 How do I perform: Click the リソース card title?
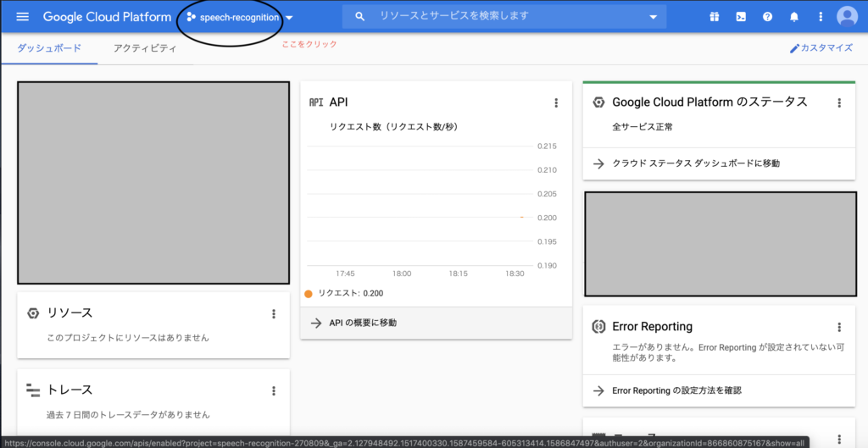70,313
